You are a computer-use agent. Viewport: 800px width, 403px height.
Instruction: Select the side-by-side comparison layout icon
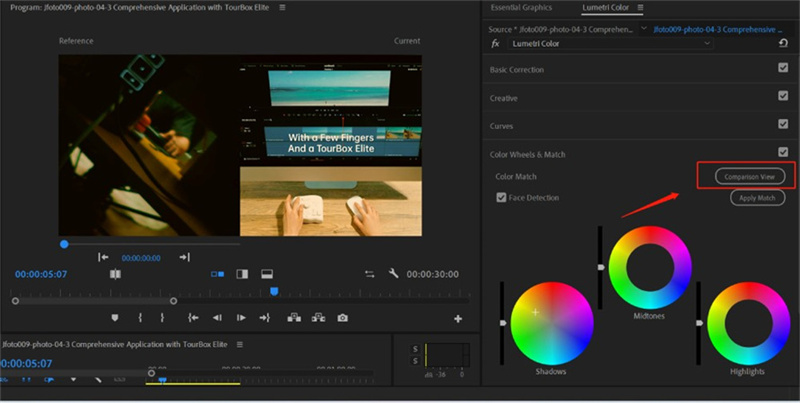218,274
